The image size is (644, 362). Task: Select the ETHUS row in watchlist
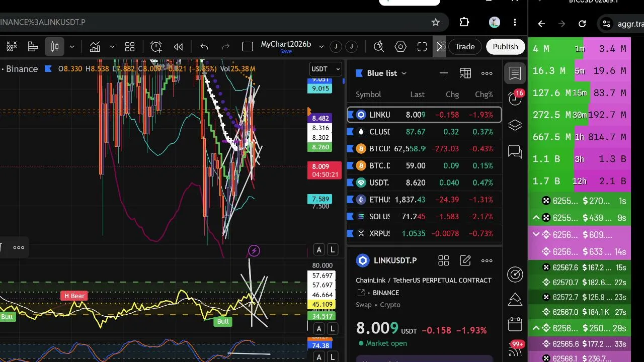click(425, 200)
